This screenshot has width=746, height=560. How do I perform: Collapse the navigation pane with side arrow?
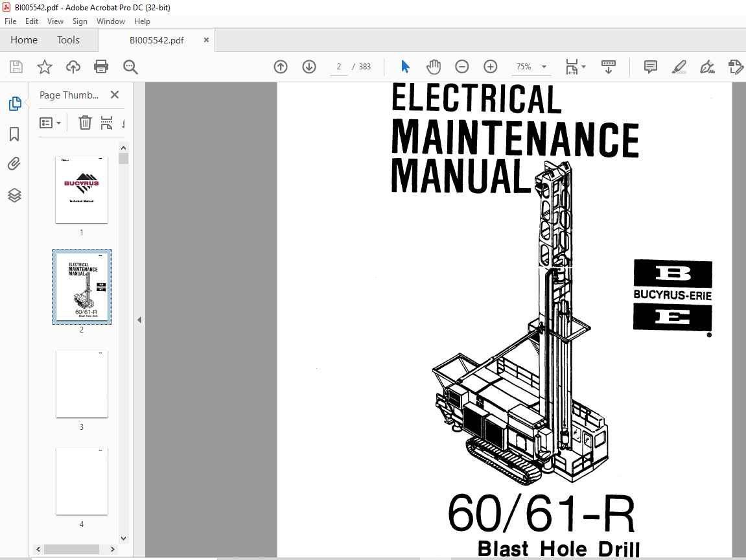pyautogui.click(x=139, y=320)
